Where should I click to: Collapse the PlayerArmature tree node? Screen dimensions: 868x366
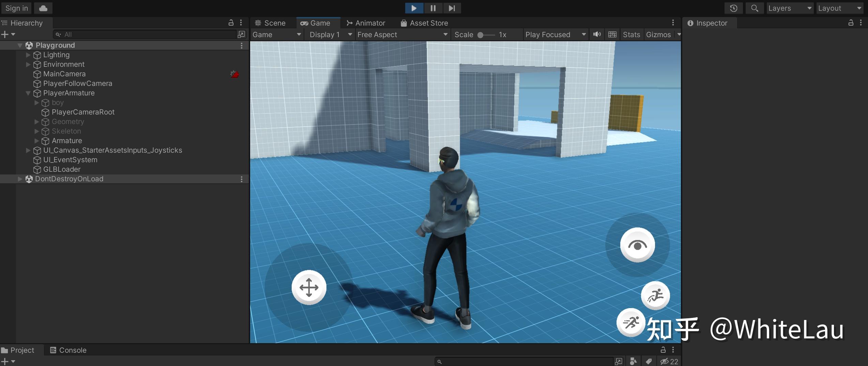point(28,93)
